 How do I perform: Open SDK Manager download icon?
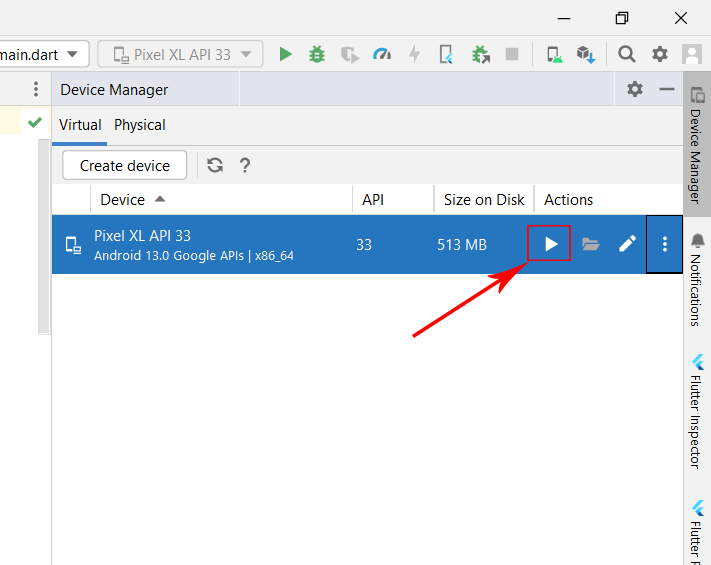[x=586, y=54]
